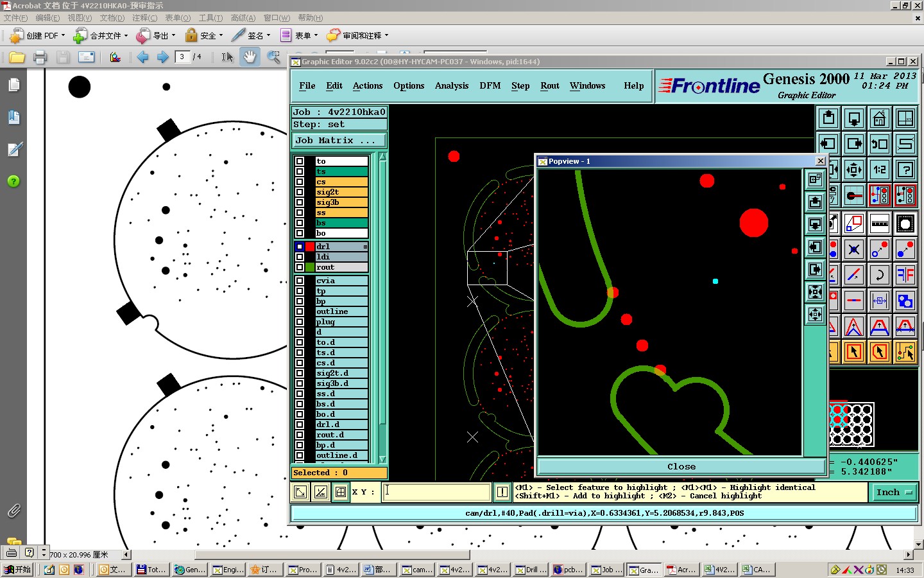Click the Acrobat previous page arrow
This screenshot has width=924, height=578.
[x=142, y=57]
